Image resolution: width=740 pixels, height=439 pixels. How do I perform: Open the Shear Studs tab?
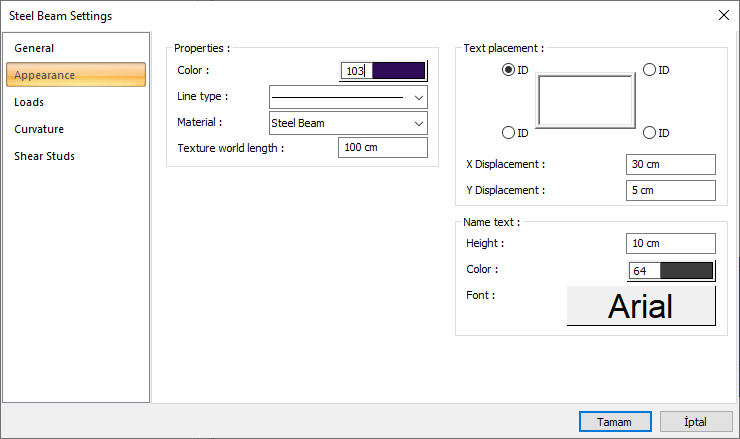[45, 156]
